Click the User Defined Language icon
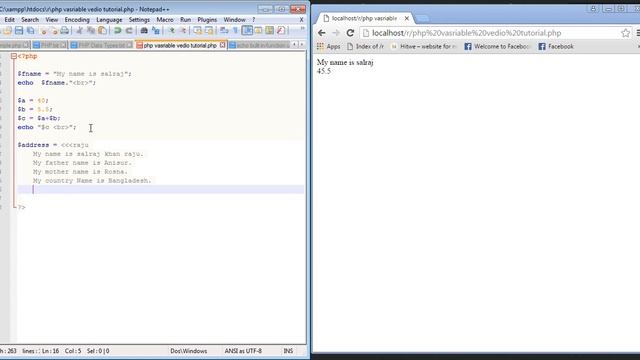 click(258, 31)
